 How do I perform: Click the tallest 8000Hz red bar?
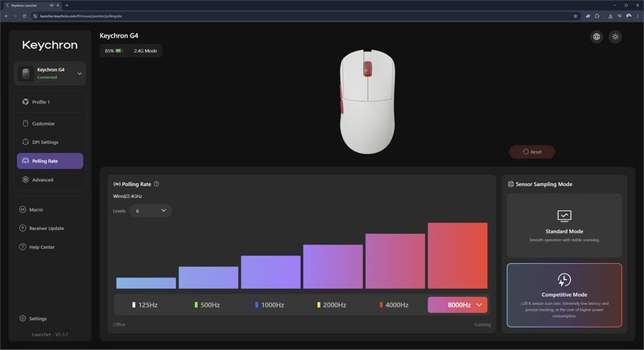coord(457,256)
